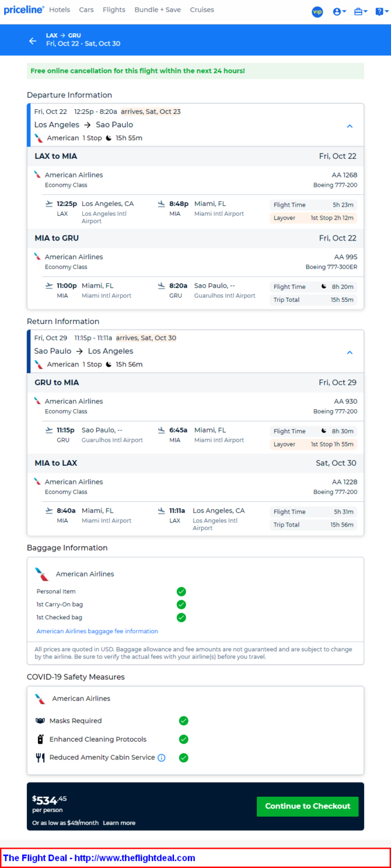This screenshot has width=391, height=868.
Task: Collapse the departure flight details chevron
Action: click(350, 126)
